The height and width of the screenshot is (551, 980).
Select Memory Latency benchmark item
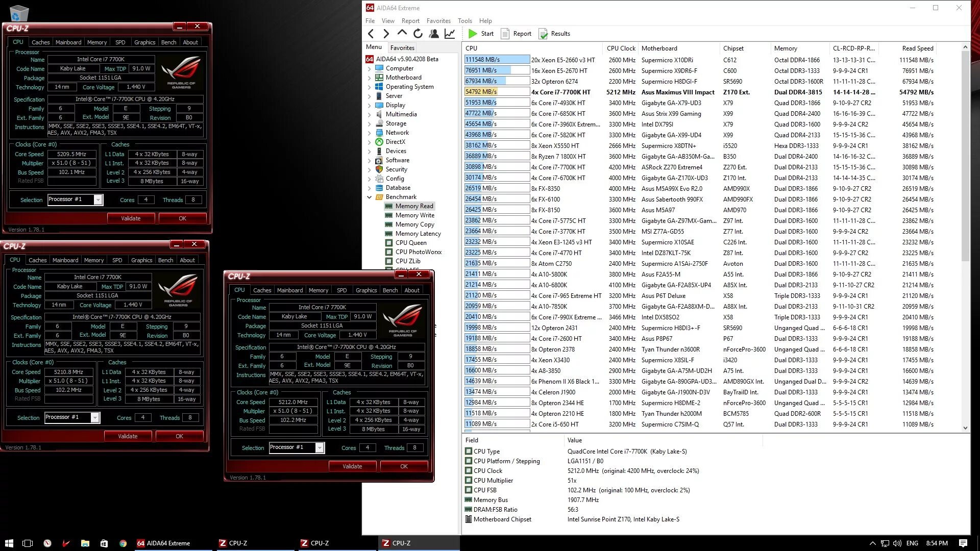tap(418, 234)
